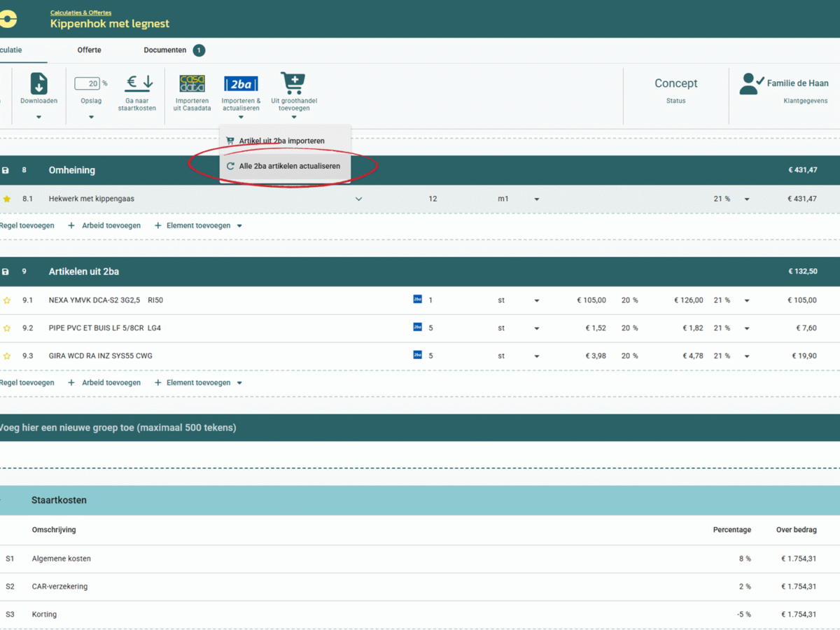
Task: Click the 2ba badge on NEXA YMVK row
Action: (x=418, y=300)
